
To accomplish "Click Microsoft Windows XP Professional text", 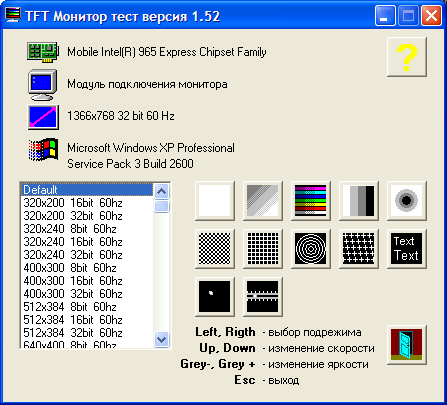I will 151,148.
